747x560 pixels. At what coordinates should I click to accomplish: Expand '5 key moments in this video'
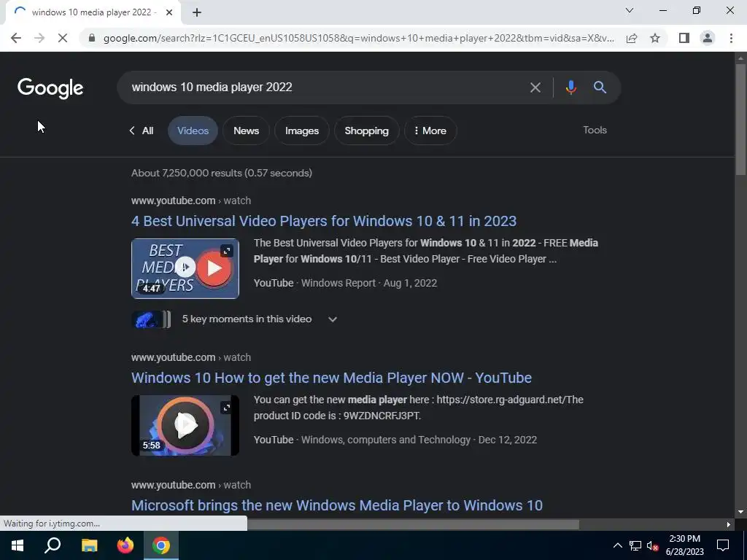coord(260,319)
